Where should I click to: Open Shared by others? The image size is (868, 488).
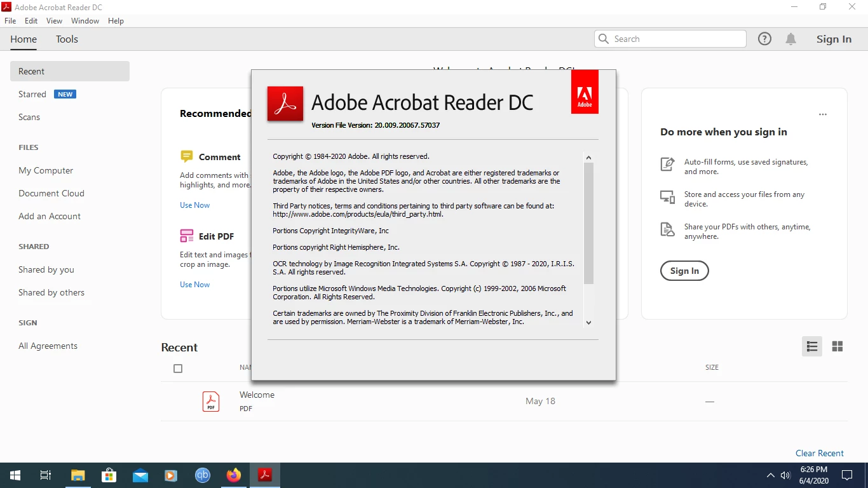point(51,292)
